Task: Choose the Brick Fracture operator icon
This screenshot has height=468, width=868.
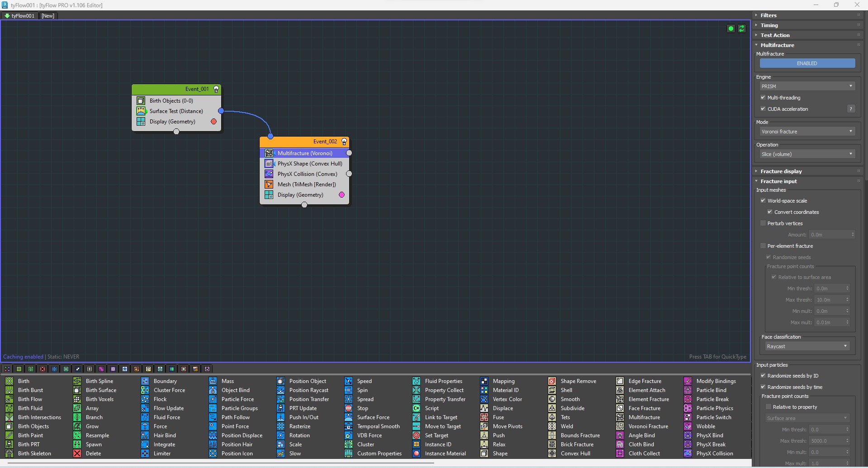Action: point(552,444)
